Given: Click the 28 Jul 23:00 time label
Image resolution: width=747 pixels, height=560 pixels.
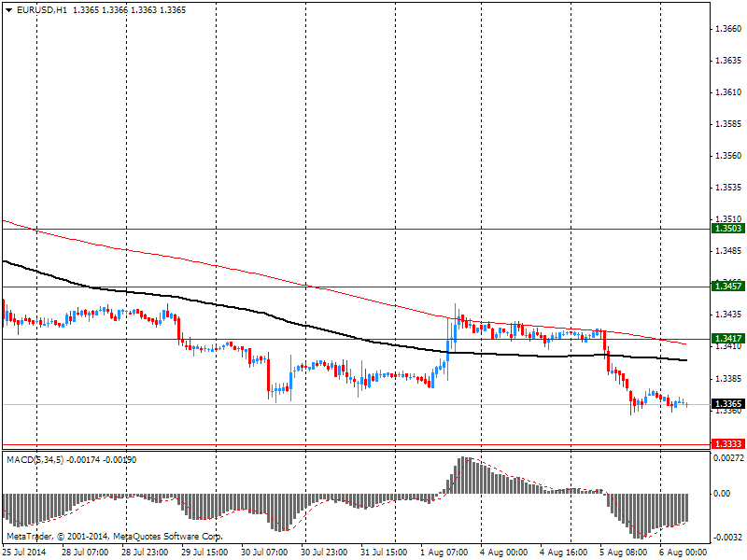Looking at the screenshot, I should 145,553.
